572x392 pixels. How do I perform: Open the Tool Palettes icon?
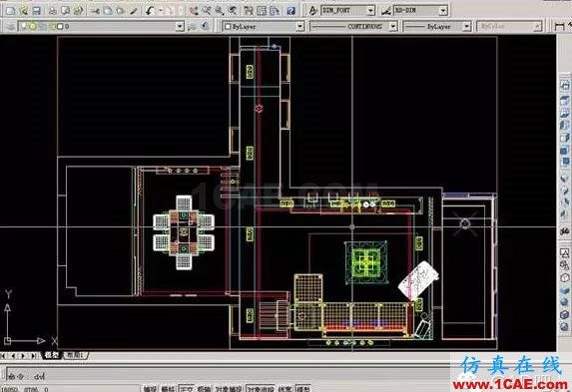click(275, 11)
